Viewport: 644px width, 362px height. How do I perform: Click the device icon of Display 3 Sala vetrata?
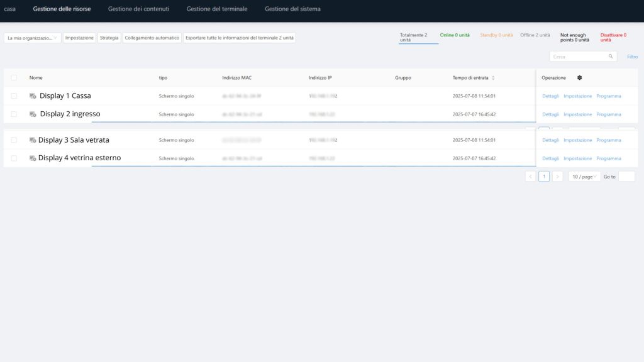tap(33, 140)
